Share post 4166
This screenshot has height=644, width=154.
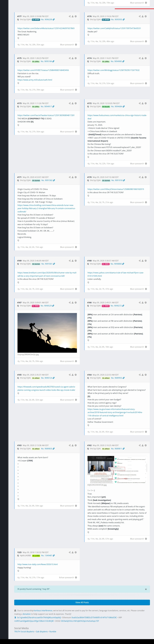pos(140,303)
